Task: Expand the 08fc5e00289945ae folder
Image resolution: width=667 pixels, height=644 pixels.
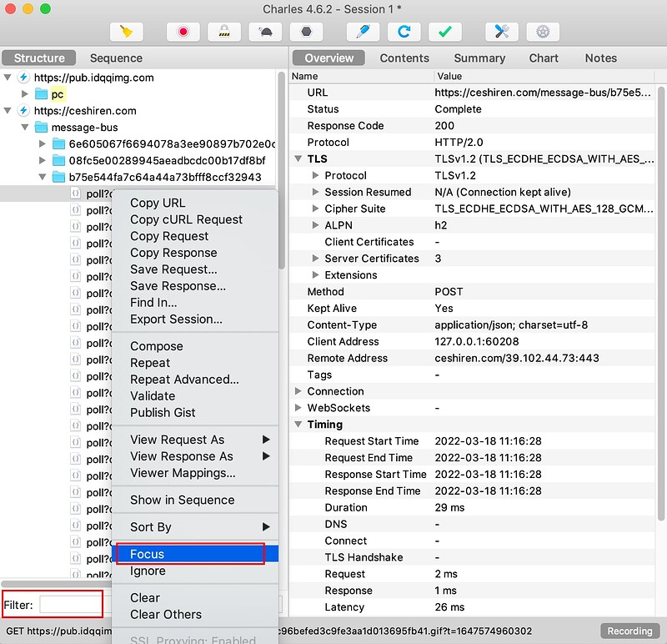Action: point(43,160)
